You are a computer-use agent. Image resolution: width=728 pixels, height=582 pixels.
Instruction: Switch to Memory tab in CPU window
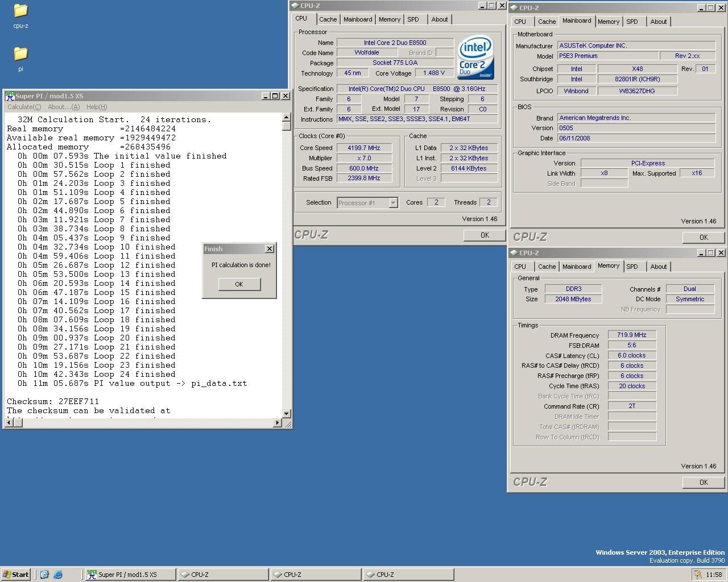click(x=390, y=19)
